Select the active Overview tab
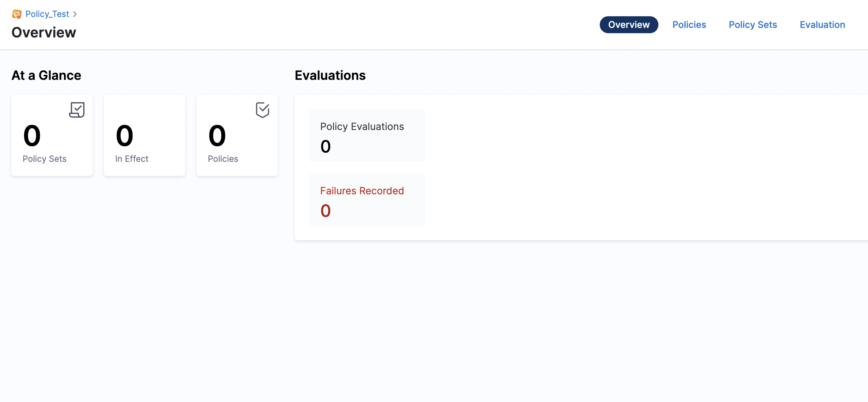The image size is (868, 402). pos(628,25)
